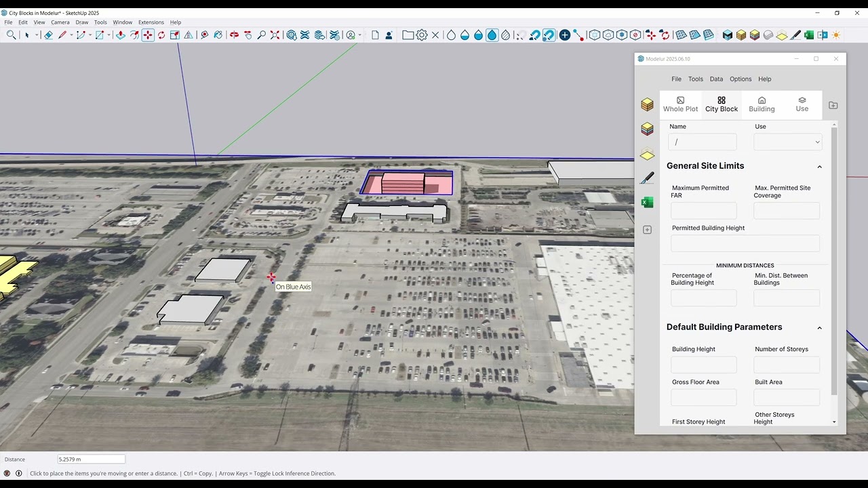Switch to the Whole Plot tab
The height and width of the screenshot is (488, 868).
click(680, 104)
